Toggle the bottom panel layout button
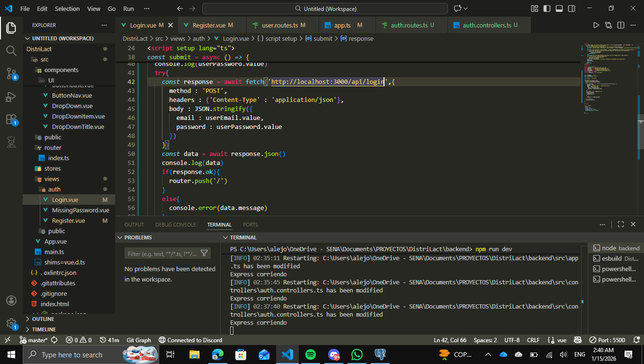This screenshot has height=364, width=644. pos(559,9)
